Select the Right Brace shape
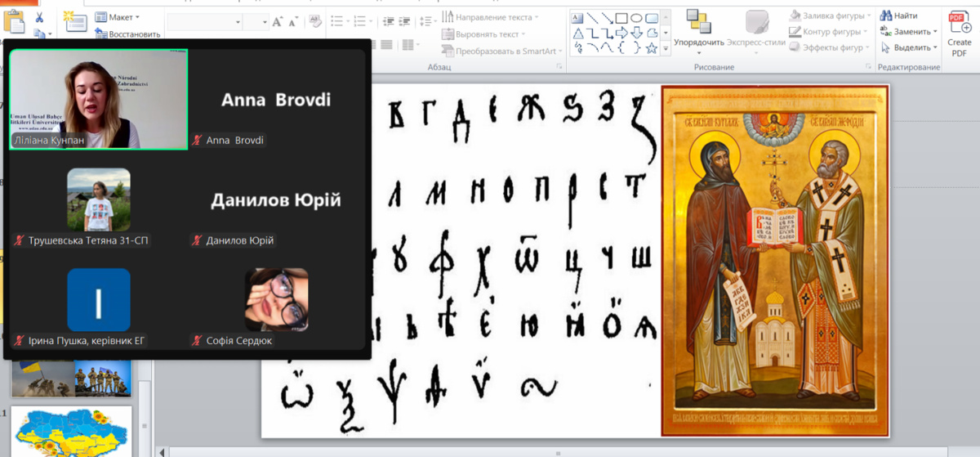This screenshot has width=980, height=457. 636,48
